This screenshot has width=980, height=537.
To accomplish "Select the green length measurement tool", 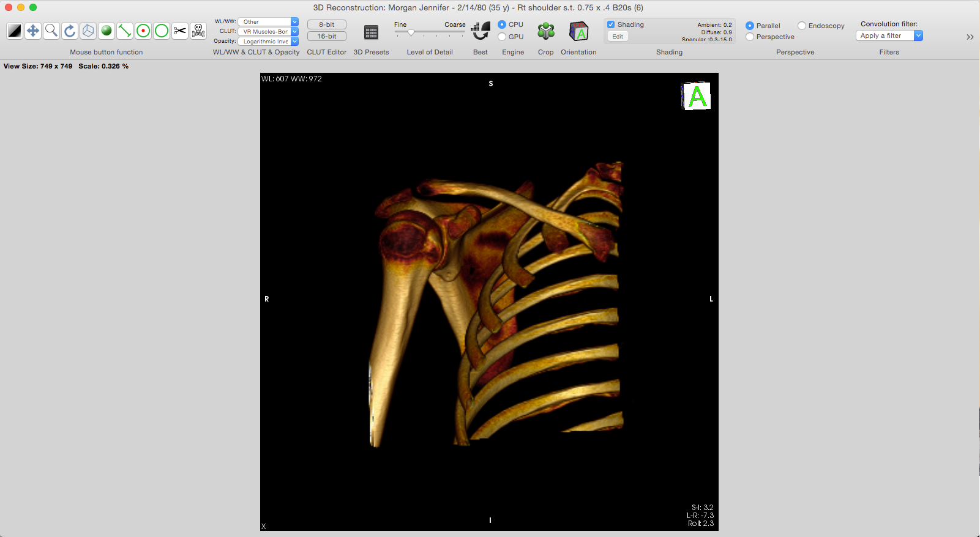I will [x=125, y=31].
